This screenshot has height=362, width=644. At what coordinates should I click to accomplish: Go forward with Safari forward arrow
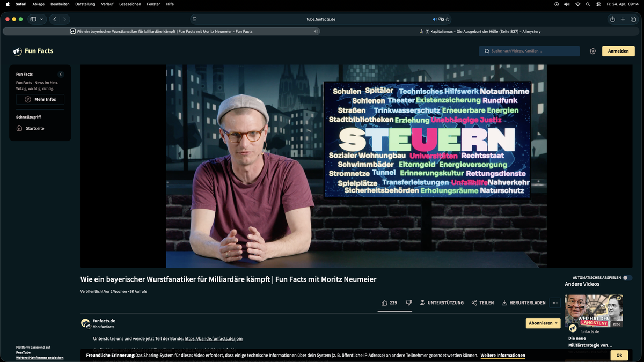[65, 19]
